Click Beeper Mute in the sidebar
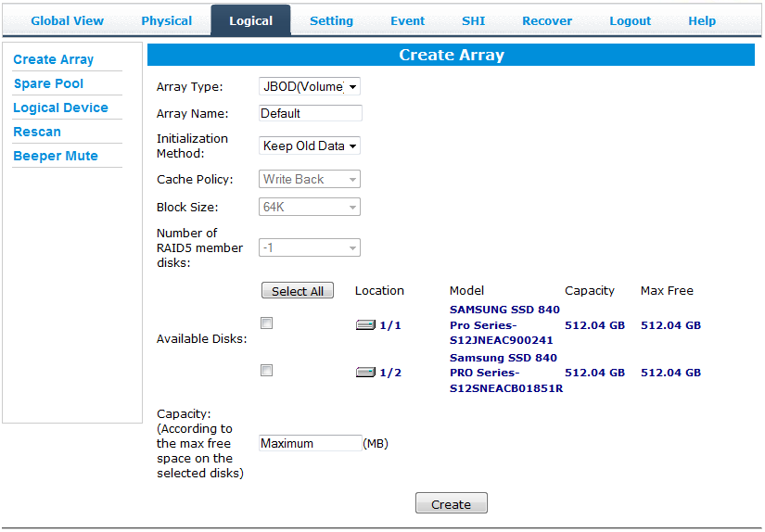Image resolution: width=765 pixels, height=532 pixels. [56, 156]
